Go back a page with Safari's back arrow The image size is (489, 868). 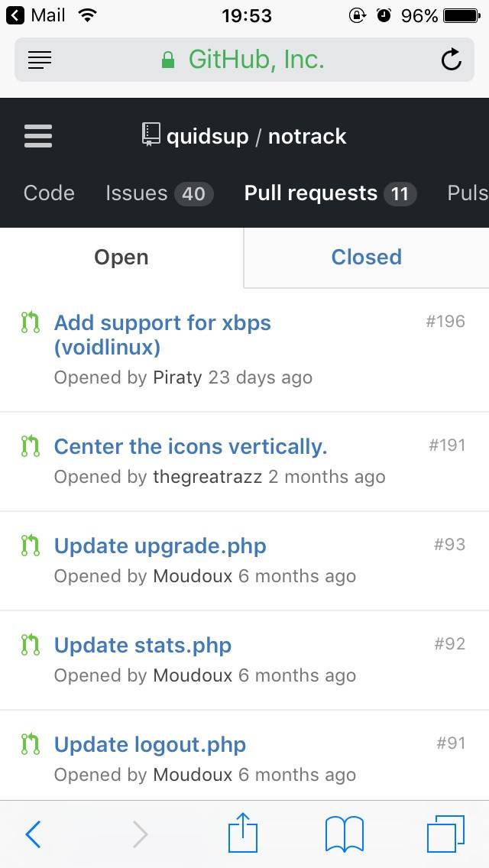click(33, 833)
